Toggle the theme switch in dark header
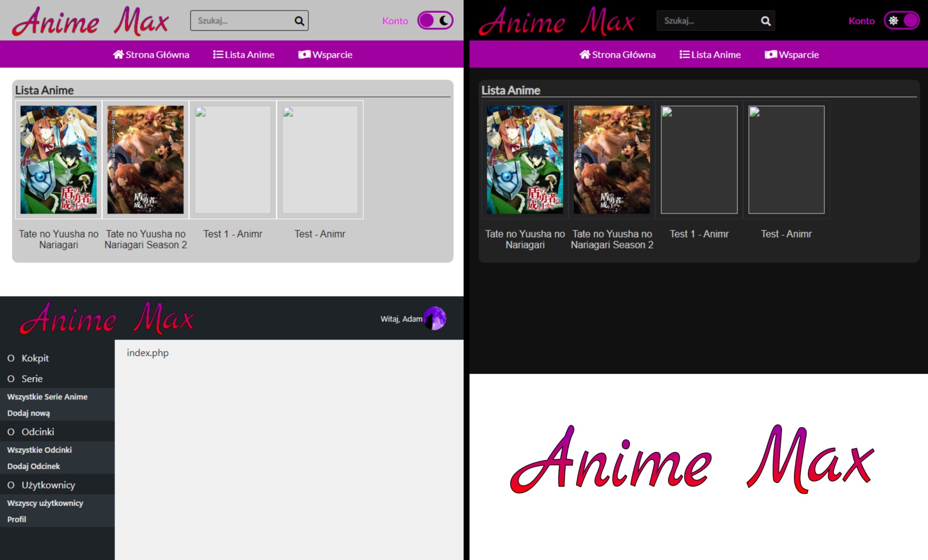The height and width of the screenshot is (560, 928). (902, 20)
